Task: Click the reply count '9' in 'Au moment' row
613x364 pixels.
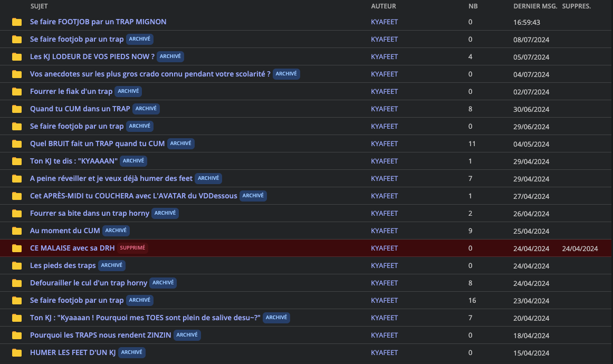Action: pos(471,231)
